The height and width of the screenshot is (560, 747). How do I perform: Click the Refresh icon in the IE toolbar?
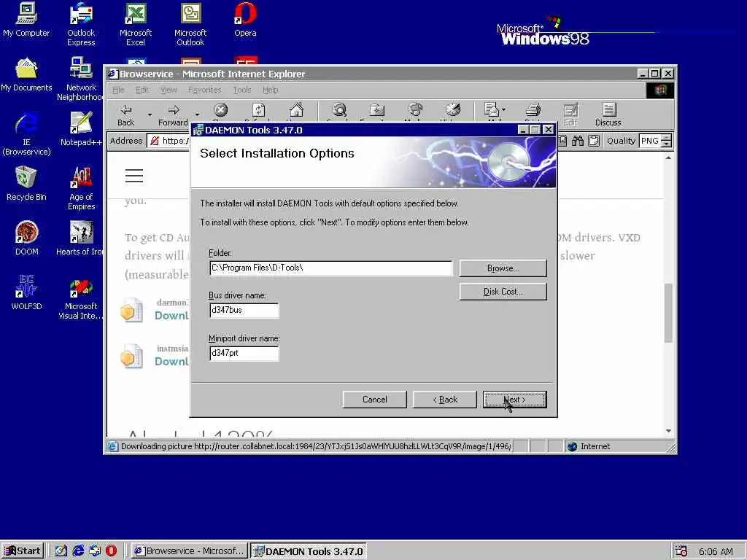point(258,111)
